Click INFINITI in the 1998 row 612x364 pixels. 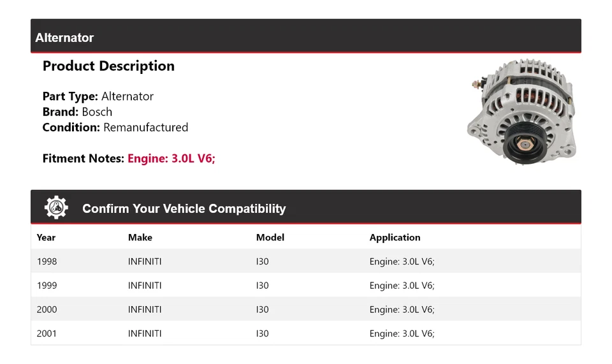145,261
